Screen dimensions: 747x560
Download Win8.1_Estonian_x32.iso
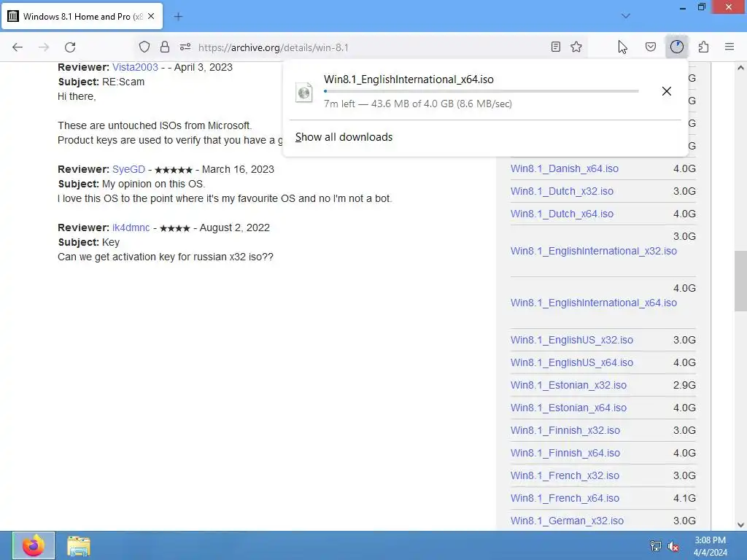tap(568, 385)
